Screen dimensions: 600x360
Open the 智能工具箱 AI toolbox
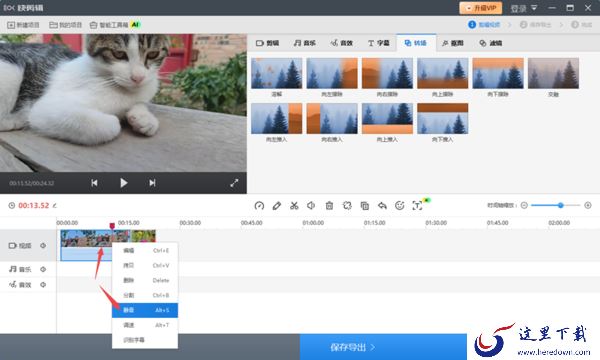point(115,25)
